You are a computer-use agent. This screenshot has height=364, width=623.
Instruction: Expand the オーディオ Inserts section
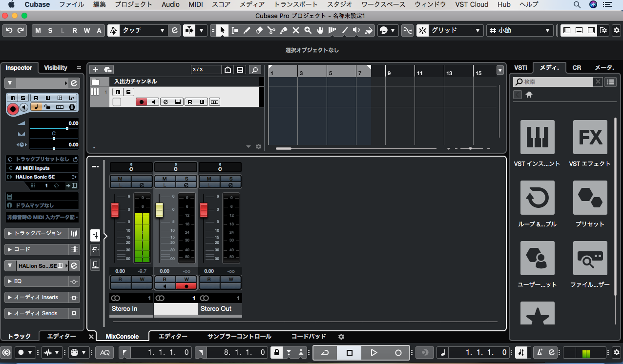[36, 298]
